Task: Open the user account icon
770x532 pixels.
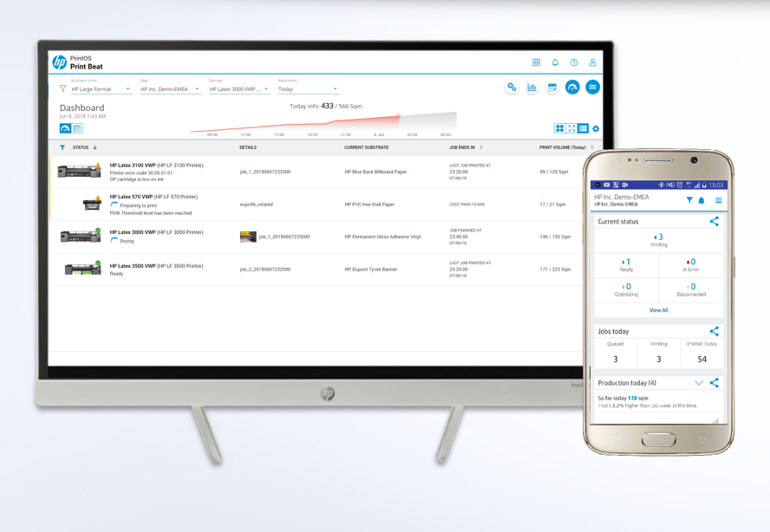Action: pos(593,62)
